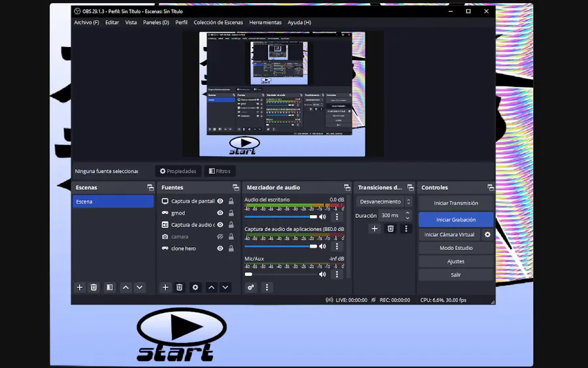Hide clone hero source eye

pos(220,248)
